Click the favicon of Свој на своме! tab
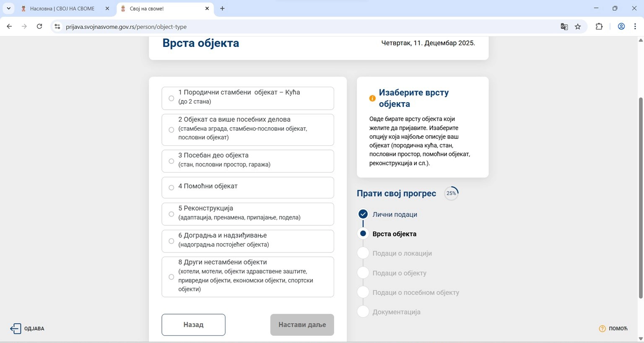The width and height of the screenshot is (644, 343). click(123, 8)
